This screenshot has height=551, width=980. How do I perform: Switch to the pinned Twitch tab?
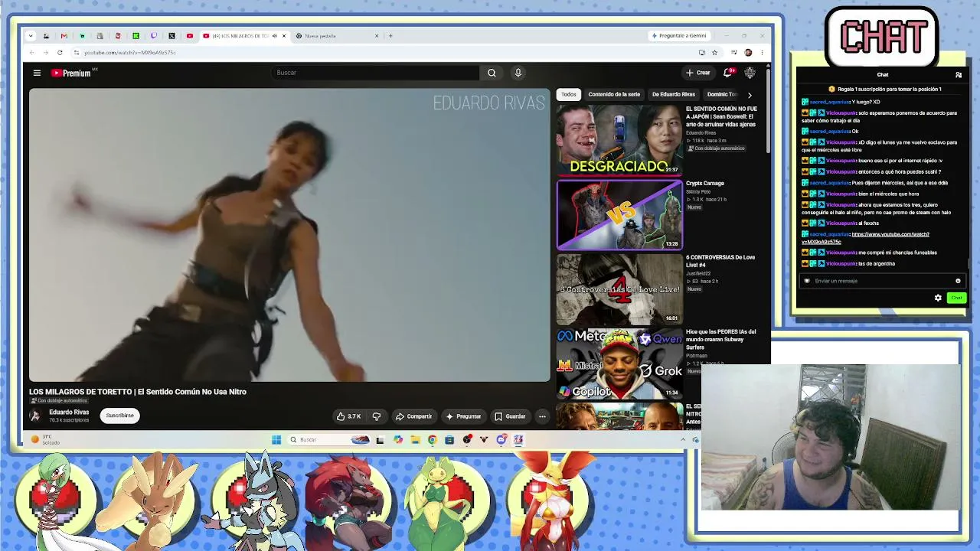click(154, 36)
